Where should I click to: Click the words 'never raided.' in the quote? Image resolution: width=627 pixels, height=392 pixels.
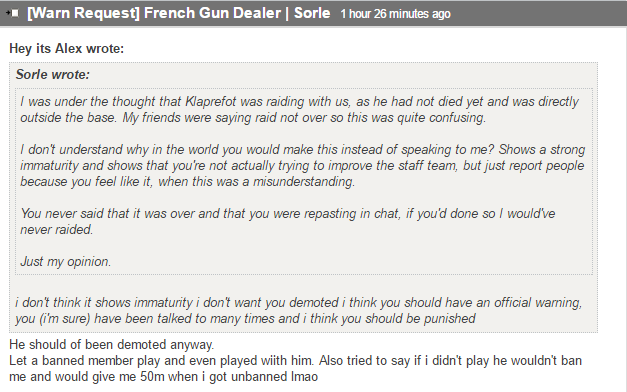pos(56,230)
